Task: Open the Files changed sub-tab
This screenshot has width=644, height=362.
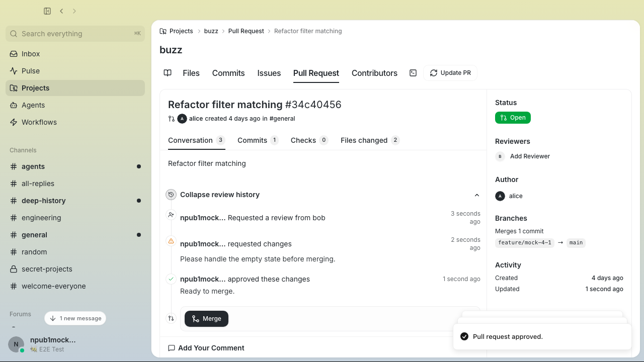Action: pos(370,140)
